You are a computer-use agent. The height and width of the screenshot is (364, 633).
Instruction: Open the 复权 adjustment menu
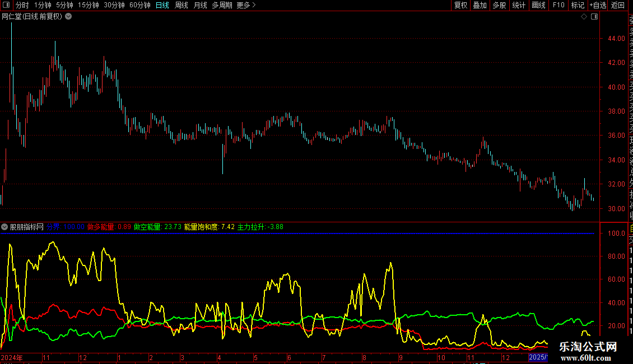[x=460, y=5]
